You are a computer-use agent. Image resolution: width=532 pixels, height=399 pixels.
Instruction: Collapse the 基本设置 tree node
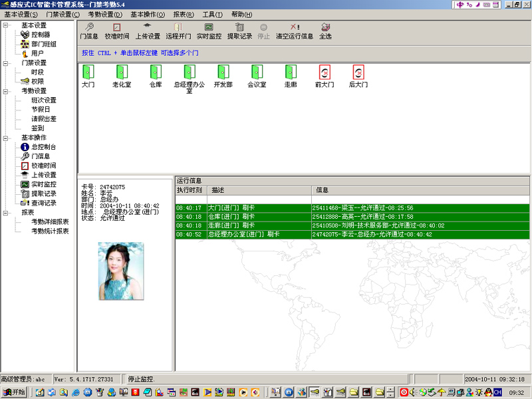5,26
